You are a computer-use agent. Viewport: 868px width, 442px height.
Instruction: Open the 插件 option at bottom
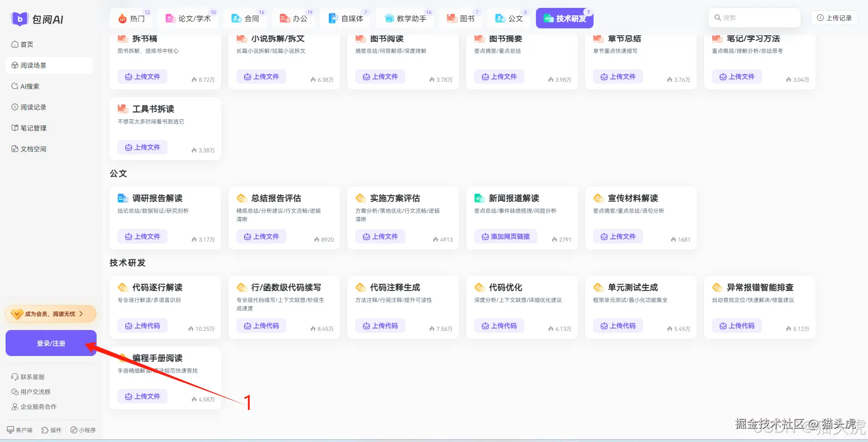coord(51,430)
